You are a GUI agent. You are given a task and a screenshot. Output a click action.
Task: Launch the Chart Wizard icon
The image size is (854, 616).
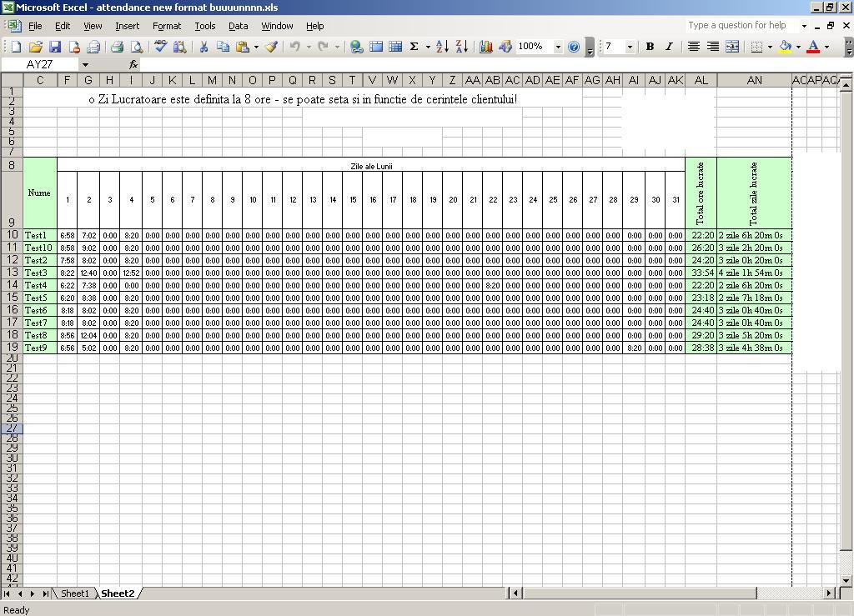click(486, 47)
